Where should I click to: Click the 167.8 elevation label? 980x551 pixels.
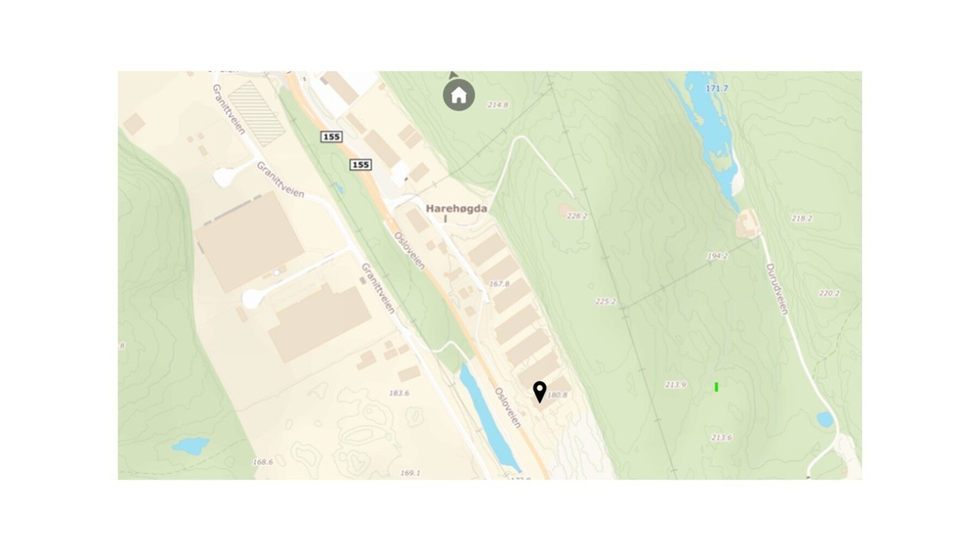click(x=499, y=283)
